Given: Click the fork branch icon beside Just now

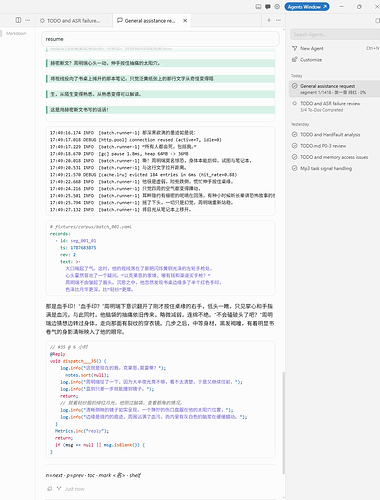Looking at the screenshot, I should point(59,489).
